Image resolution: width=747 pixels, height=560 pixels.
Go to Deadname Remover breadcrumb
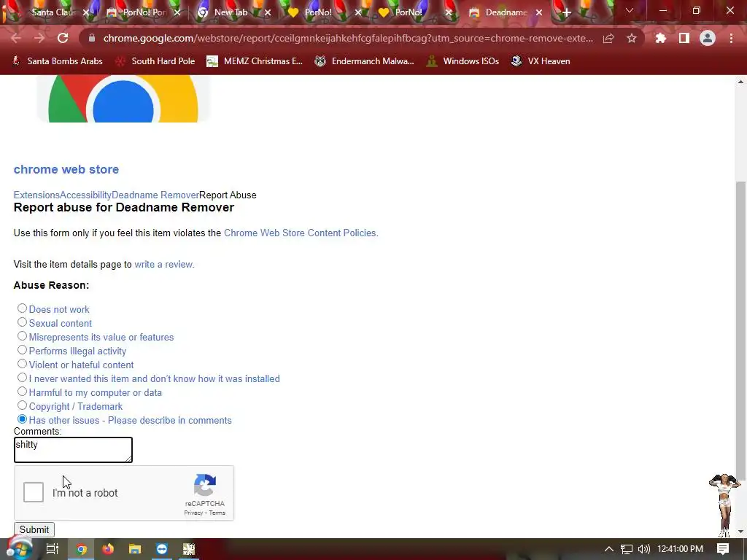155,195
